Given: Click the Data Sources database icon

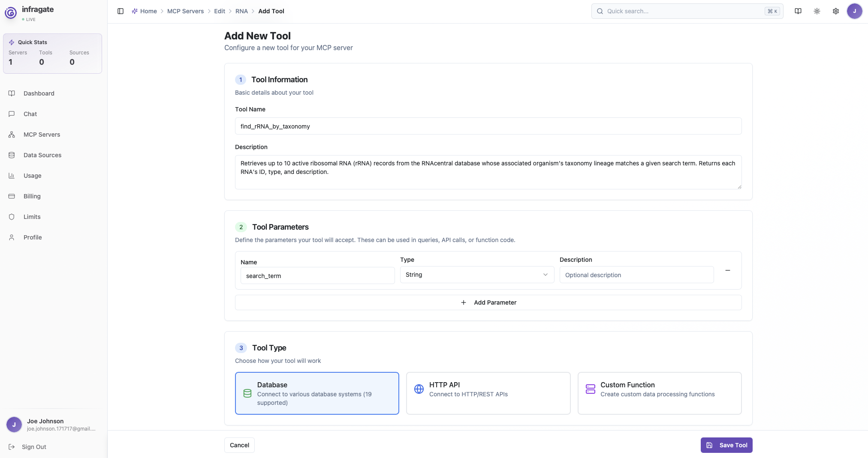Looking at the screenshot, I should click(x=12, y=155).
